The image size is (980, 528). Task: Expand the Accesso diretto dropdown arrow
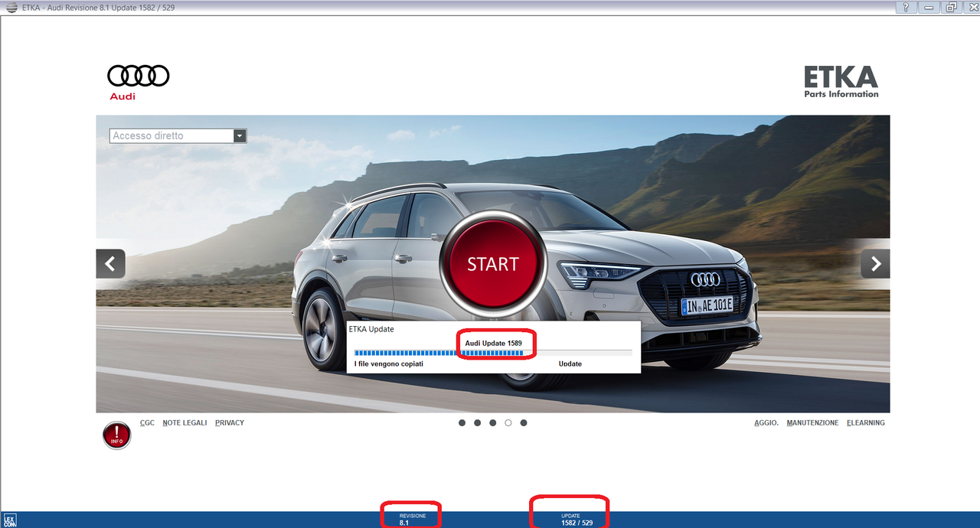240,135
